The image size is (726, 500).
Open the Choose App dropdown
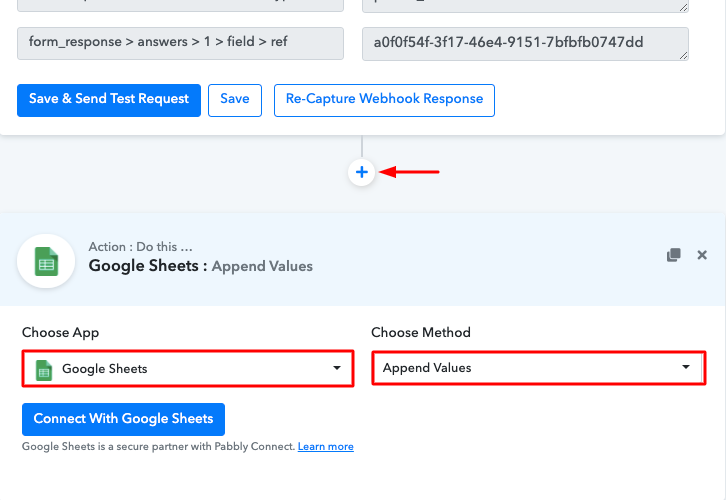point(188,369)
